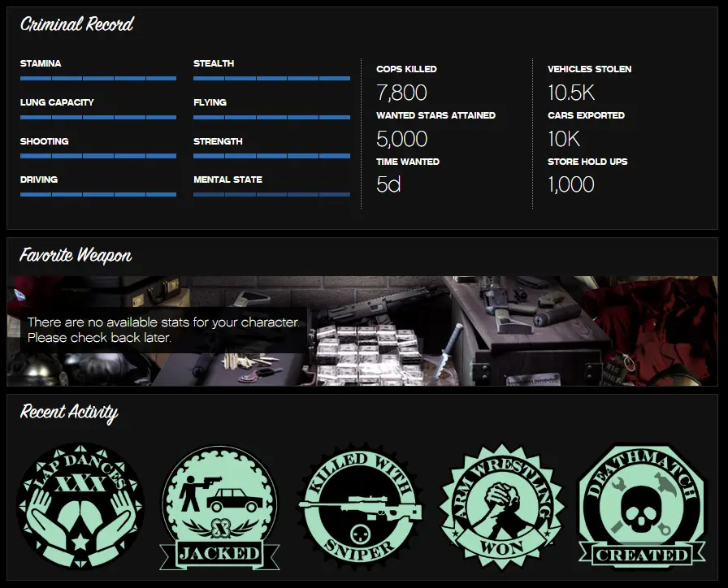Select the Deathmatch Created skull badge
Screen dimensions: 728x588
click(643, 505)
